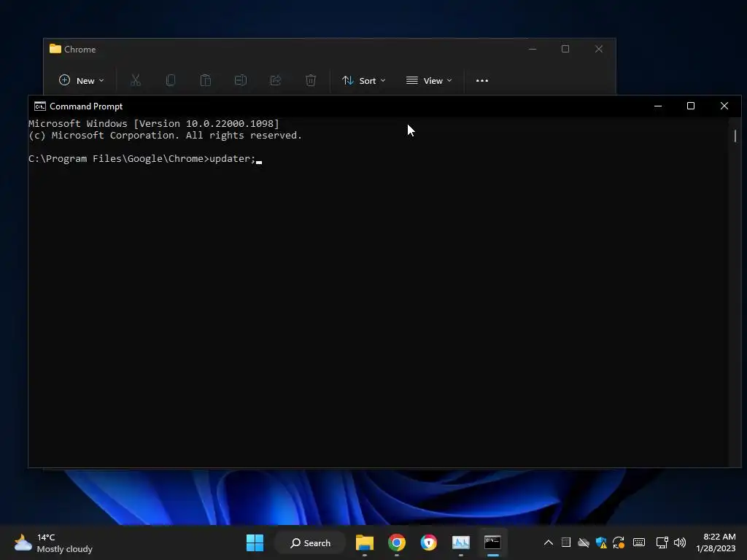Expand the Sort dropdown in Explorer

tap(364, 80)
